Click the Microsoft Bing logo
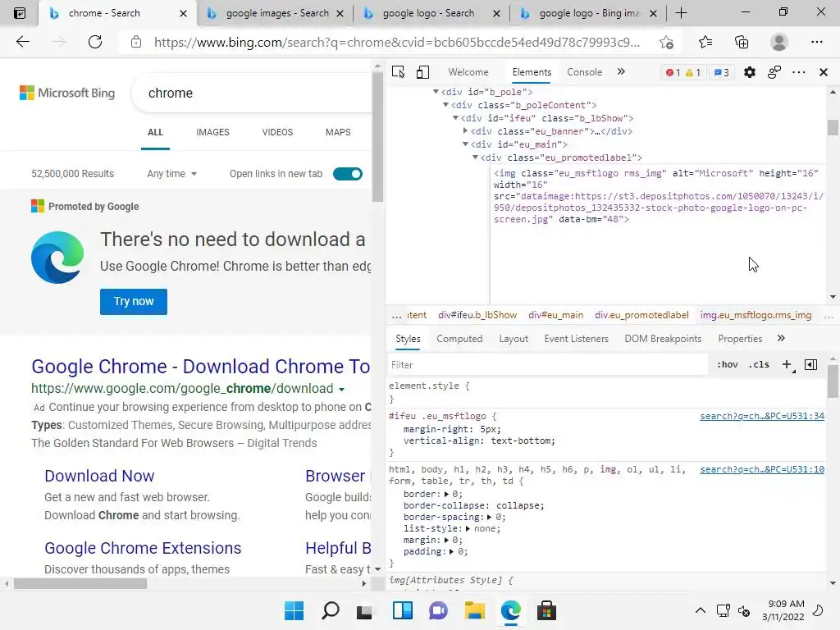The height and width of the screenshot is (630, 840). pos(67,93)
